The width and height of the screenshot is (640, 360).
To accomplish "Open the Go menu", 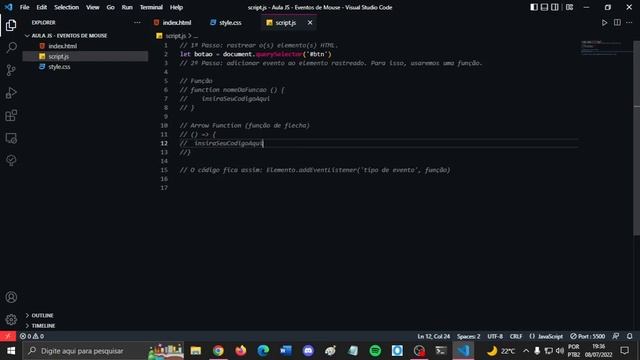I will (x=111, y=7).
